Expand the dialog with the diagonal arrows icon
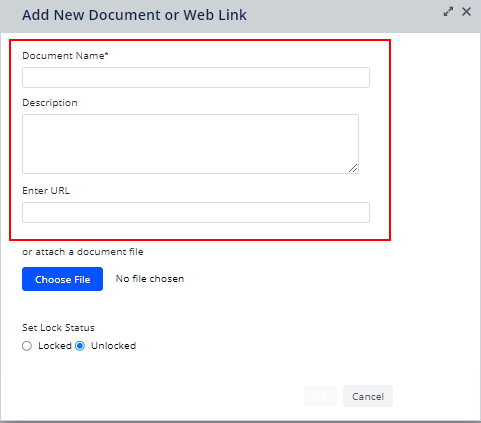The width and height of the screenshot is (481, 423). pyautogui.click(x=448, y=12)
